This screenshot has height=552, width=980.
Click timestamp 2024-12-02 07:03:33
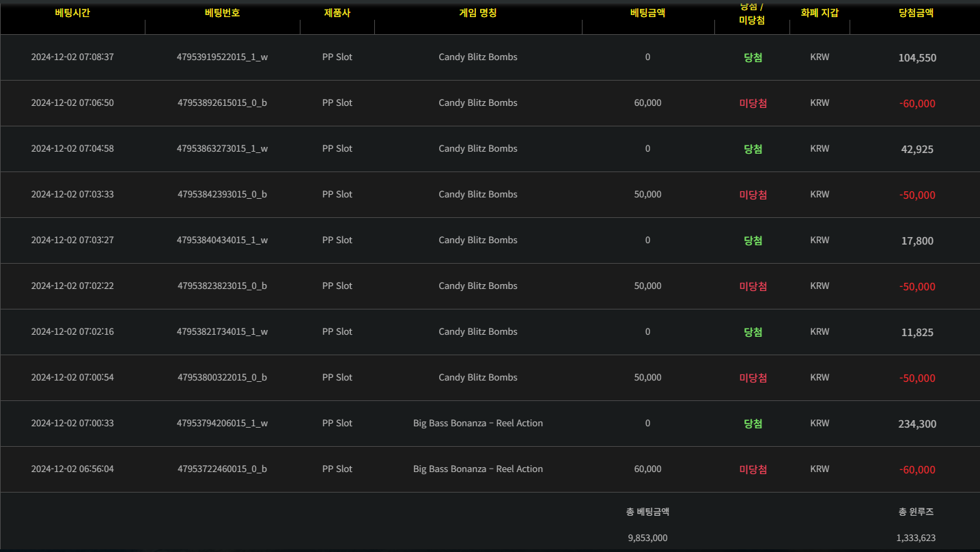pos(72,195)
